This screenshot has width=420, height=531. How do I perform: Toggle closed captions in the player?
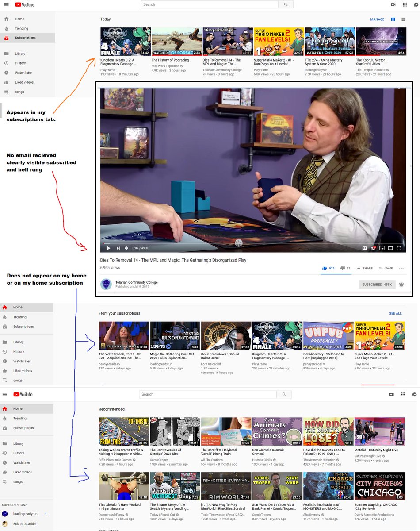coord(365,248)
